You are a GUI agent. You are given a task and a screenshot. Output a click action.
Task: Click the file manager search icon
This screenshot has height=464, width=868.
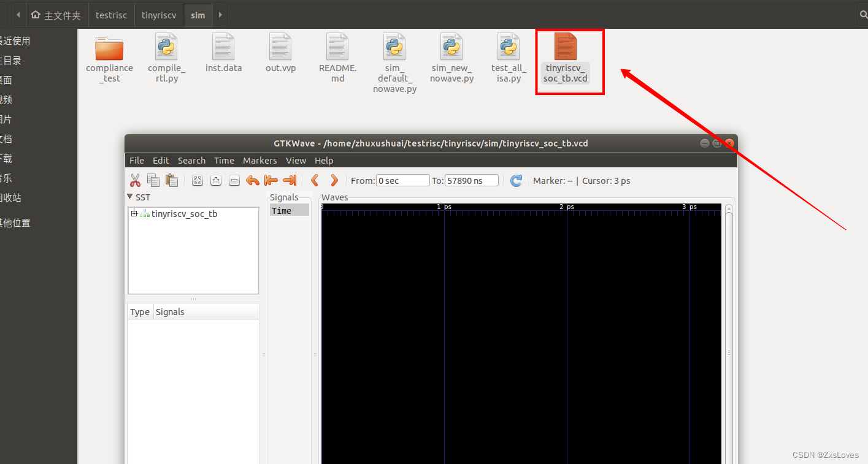(864, 15)
